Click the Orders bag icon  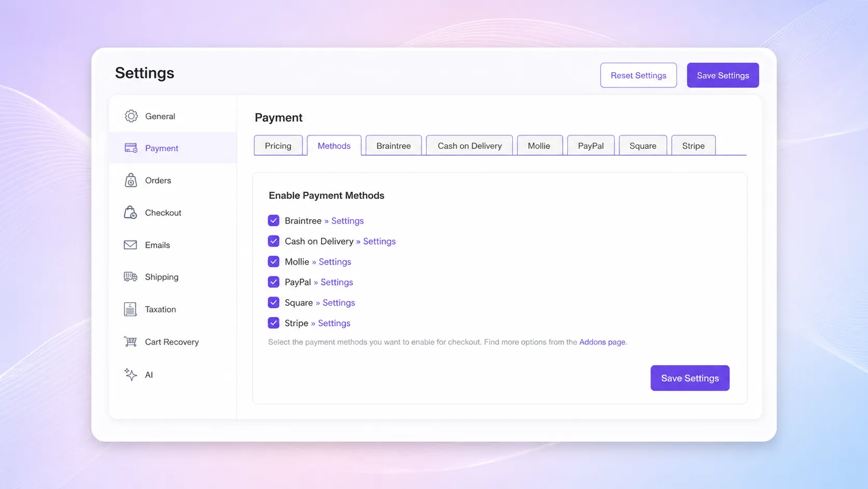coord(131,180)
